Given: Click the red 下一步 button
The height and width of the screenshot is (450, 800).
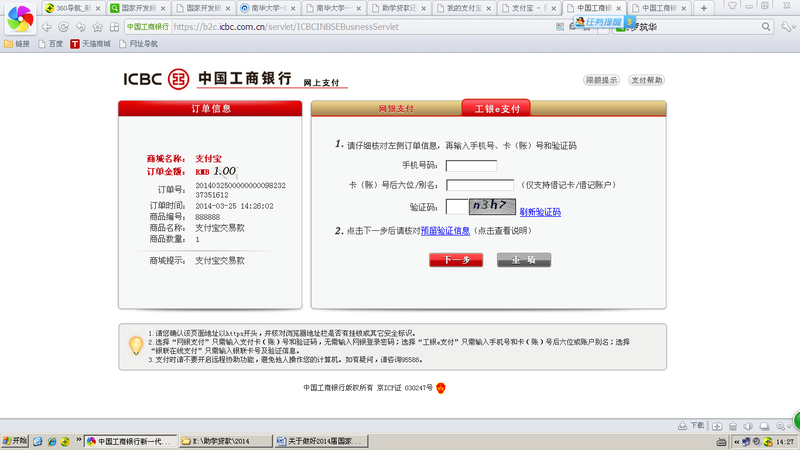Looking at the screenshot, I should pos(456,260).
